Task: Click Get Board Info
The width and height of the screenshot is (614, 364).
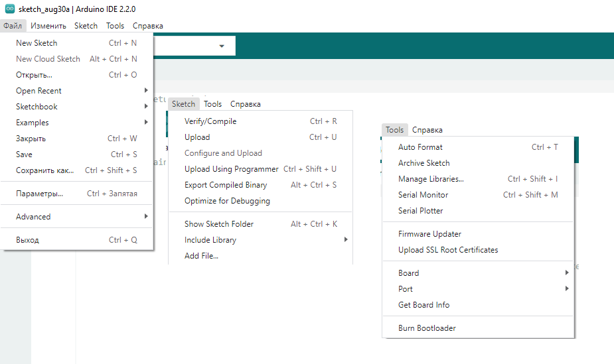Action: tap(478, 305)
